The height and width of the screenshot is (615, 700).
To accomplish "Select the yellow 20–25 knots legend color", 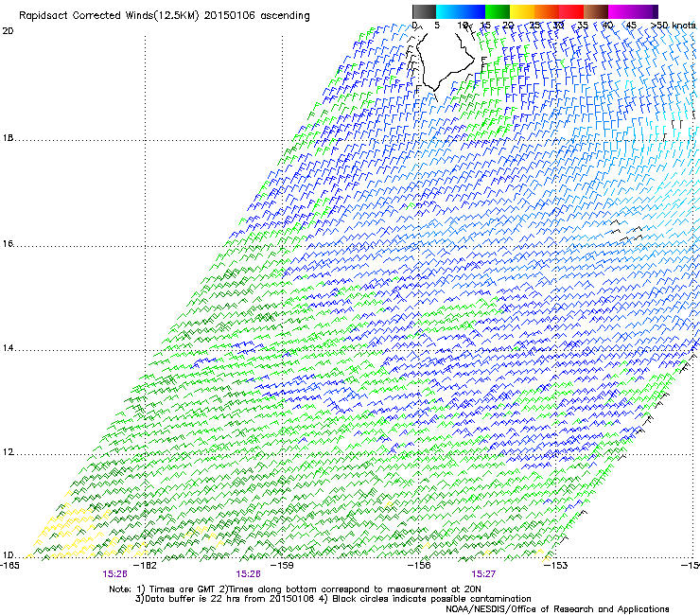I will tap(522, 11).
